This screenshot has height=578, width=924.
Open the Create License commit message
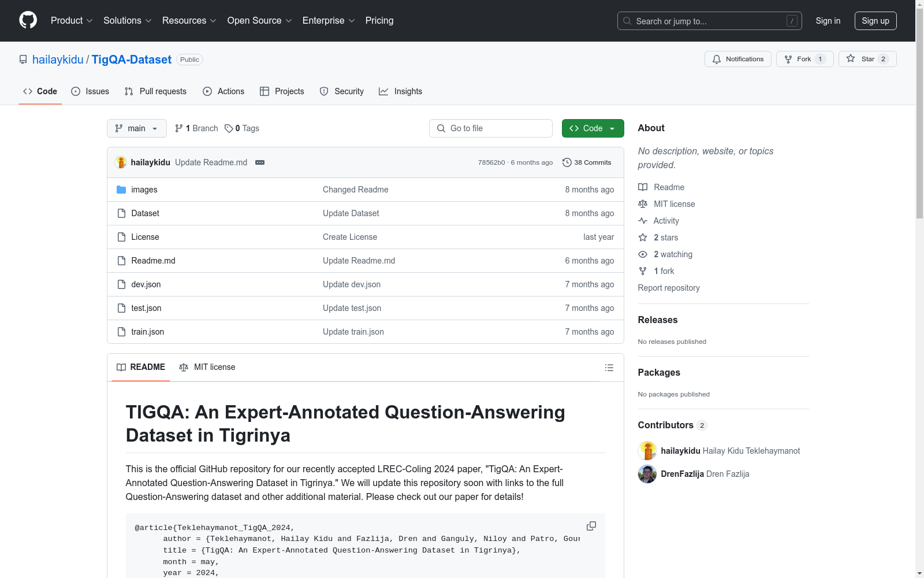coord(350,237)
